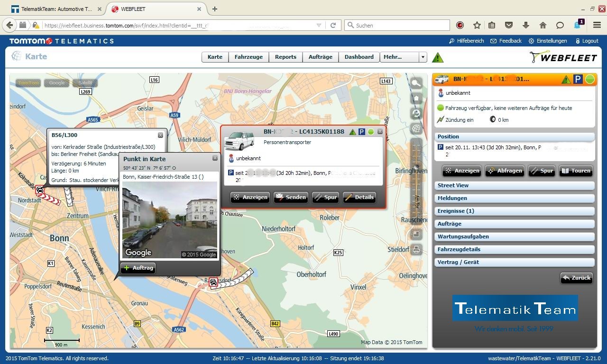Click the map zoom slider handle
This screenshot has height=364, width=607.
(x=416, y=167)
